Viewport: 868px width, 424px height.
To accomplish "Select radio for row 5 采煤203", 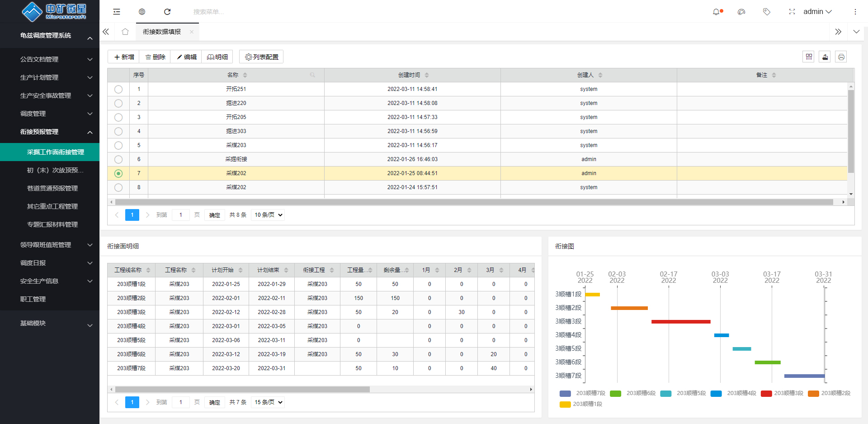I will [118, 145].
